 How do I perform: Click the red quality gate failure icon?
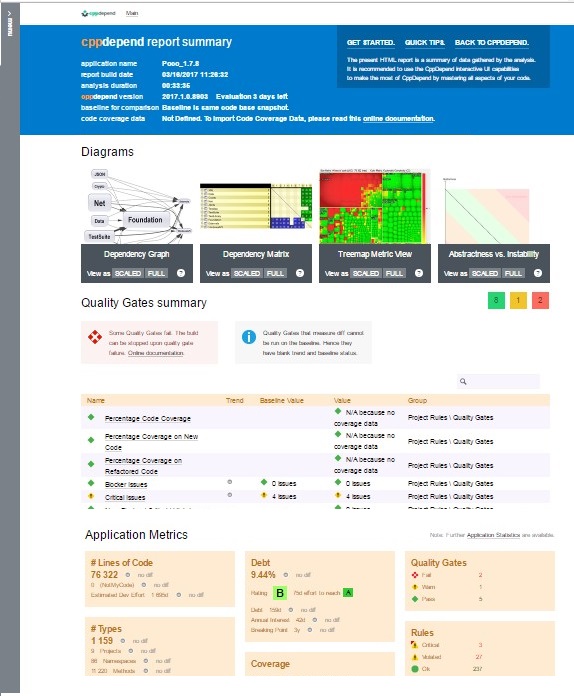pyautogui.click(x=95, y=337)
